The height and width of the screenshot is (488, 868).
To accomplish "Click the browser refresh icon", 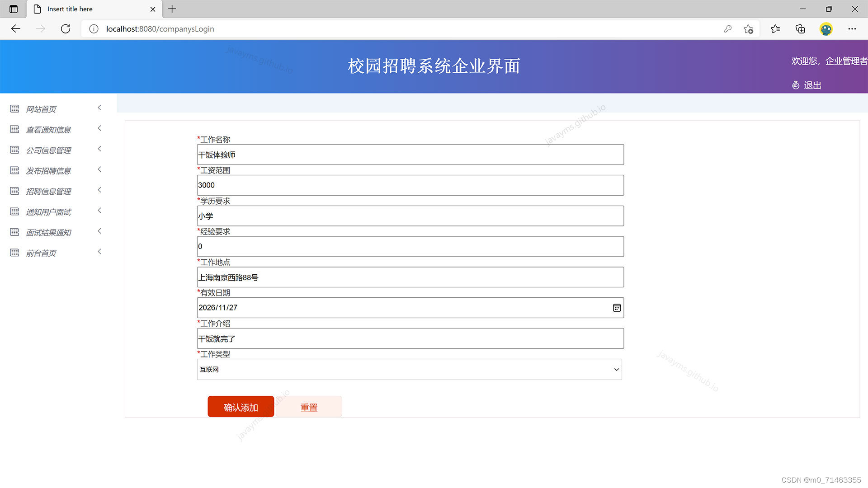I will point(66,29).
